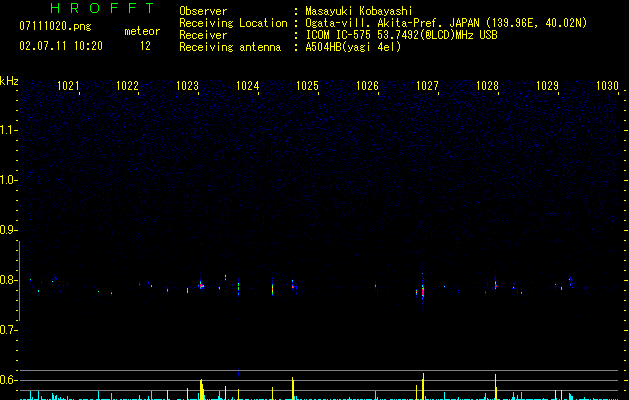Click frequency axis label 0.8
This screenshot has height=400, width=629.
pos(8,280)
